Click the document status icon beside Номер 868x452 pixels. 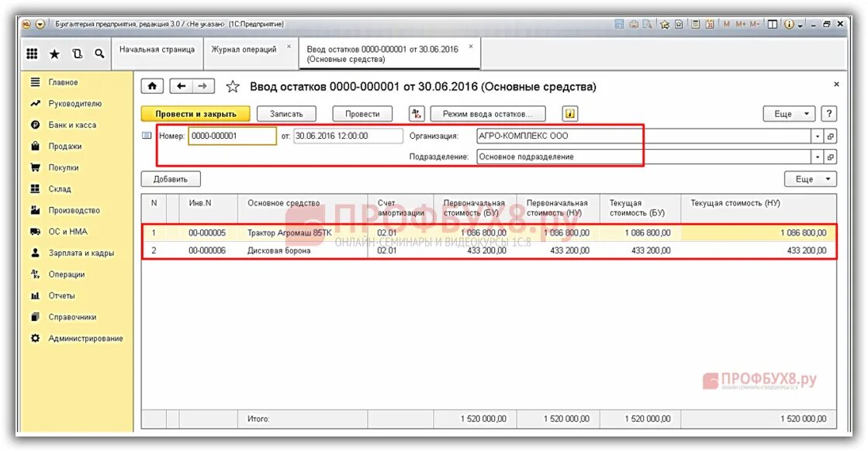(147, 136)
